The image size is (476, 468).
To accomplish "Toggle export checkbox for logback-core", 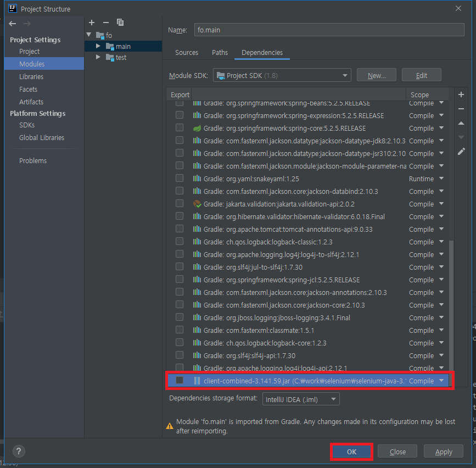I will pyautogui.click(x=180, y=342).
